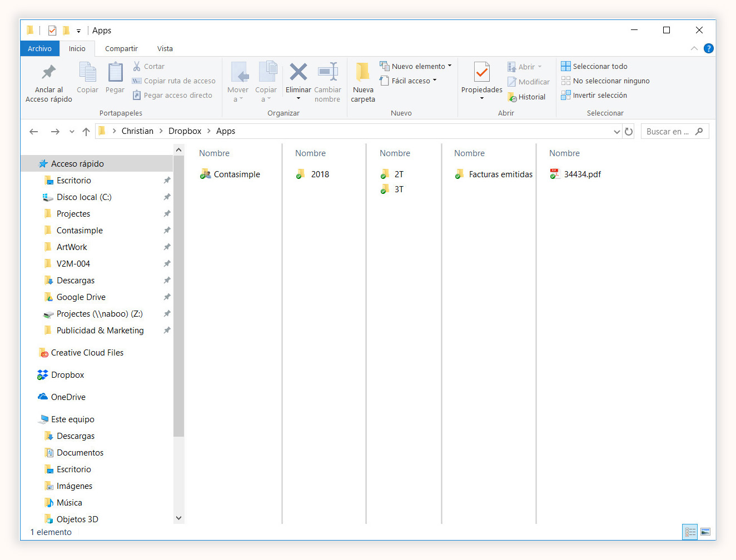Navigate to Christian in the breadcrumb

pos(137,131)
